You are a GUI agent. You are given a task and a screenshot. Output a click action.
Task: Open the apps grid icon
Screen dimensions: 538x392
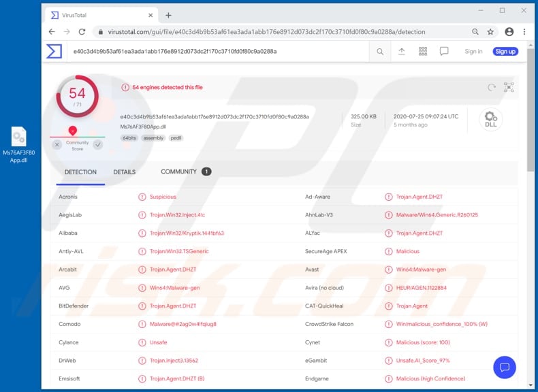pos(423,52)
